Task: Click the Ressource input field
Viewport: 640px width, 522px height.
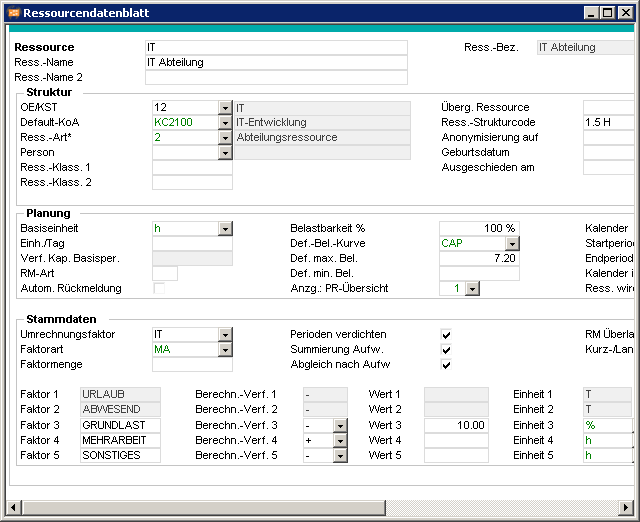Action: [x=276, y=47]
